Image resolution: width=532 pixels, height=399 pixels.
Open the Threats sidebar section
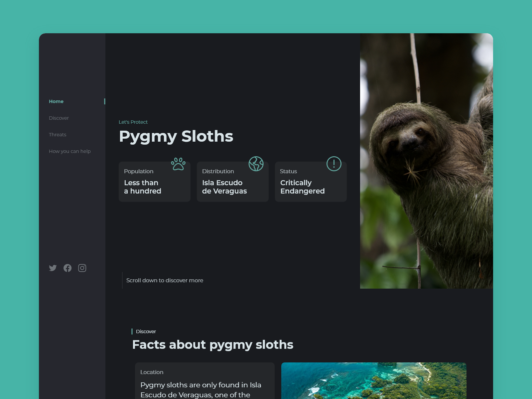[58, 135]
